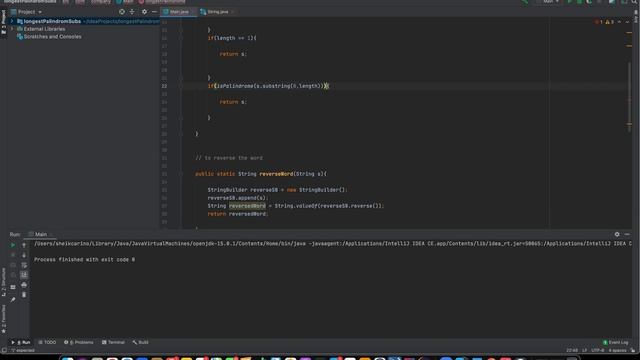Toggle the Favorites side tab
Image resolution: width=640 pixels, height=360 pixels.
point(4,319)
